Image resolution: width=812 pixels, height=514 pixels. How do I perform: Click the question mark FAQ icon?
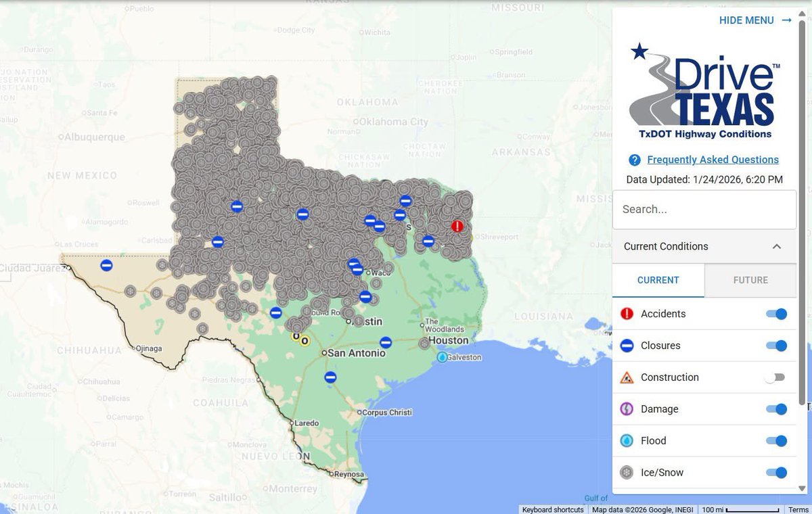pos(635,160)
